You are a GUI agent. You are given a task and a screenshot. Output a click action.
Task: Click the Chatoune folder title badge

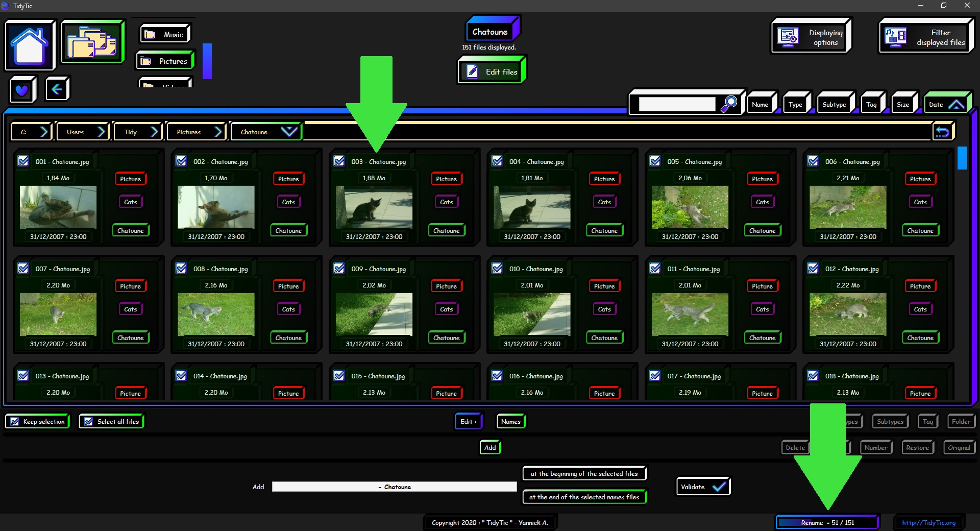493,30
